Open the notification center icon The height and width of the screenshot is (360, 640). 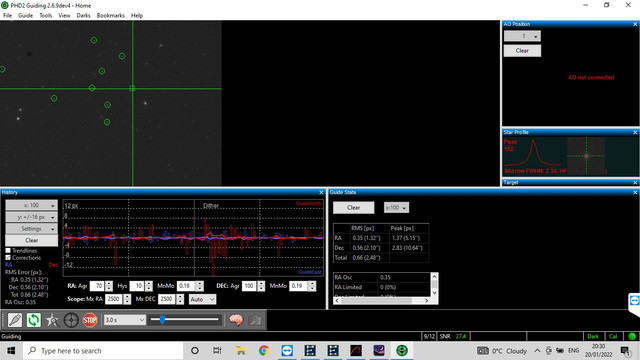pyautogui.click(x=625, y=351)
